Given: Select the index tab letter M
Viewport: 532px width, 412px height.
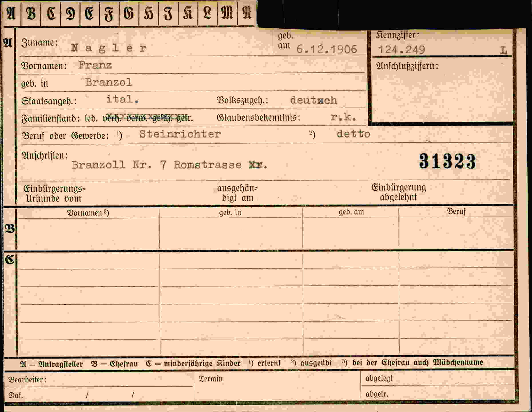Looking at the screenshot, I should tap(227, 13).
